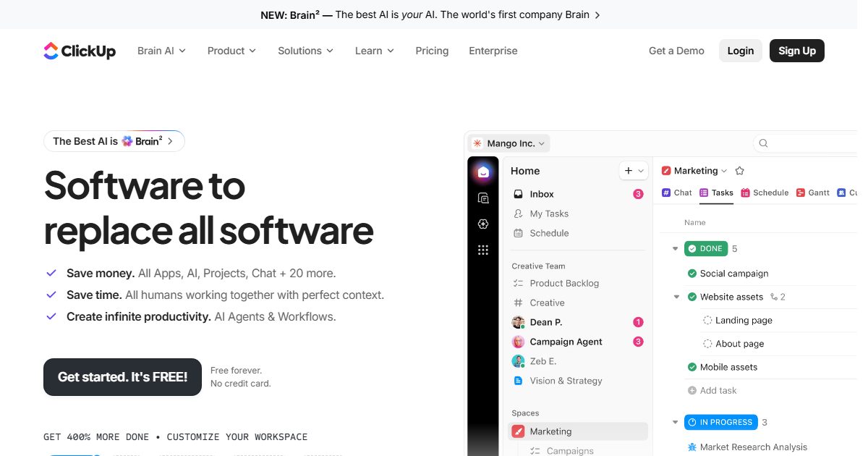The image size is (868, 456).
Task: Click the Dean P. unread badge
Action: click(x=638, y=322)
